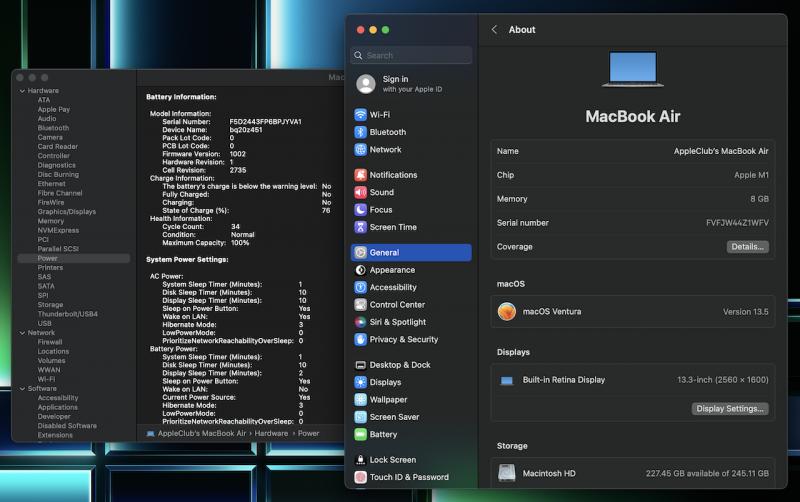This screenshot has width=800, height=502.
Task: Open Display Settings button
Action: pos(730,409)
